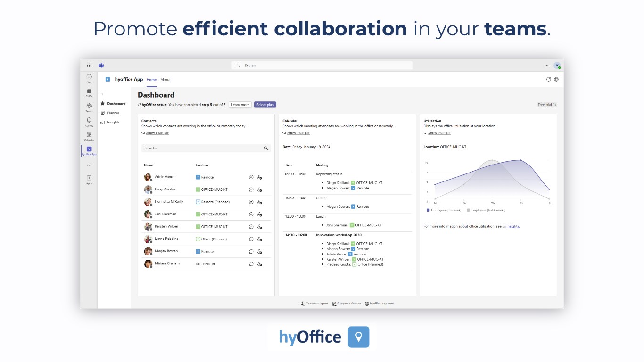This screenshot has height=362, width=644.
Task: Collapse the hyOffice navigation with back chevron
Action: pyautogui.click(x=103, y=94)
